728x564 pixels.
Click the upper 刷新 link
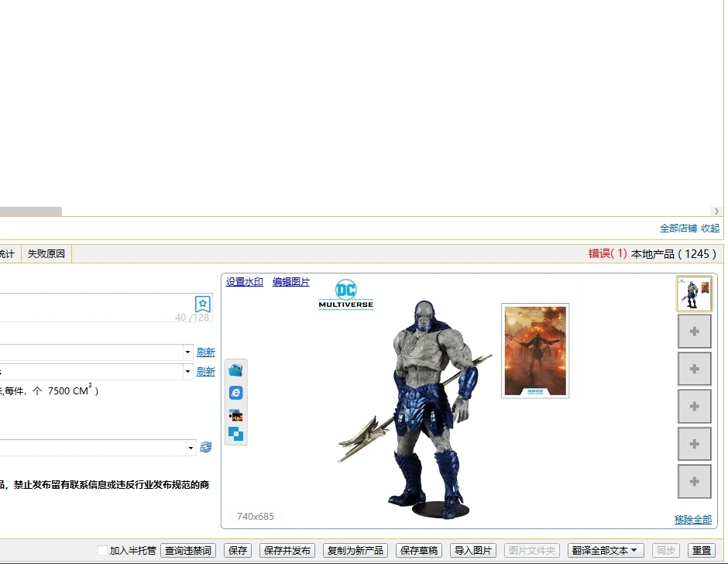(206, 352)
